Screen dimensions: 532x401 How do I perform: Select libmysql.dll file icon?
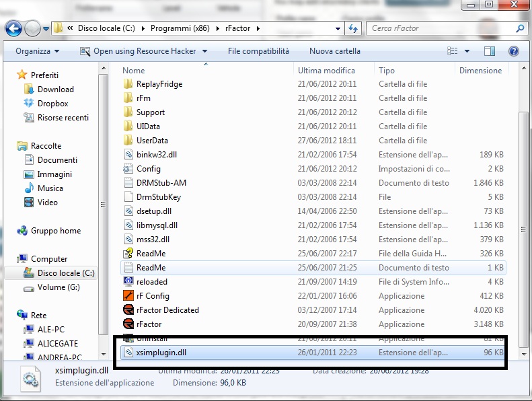(128, 225)
